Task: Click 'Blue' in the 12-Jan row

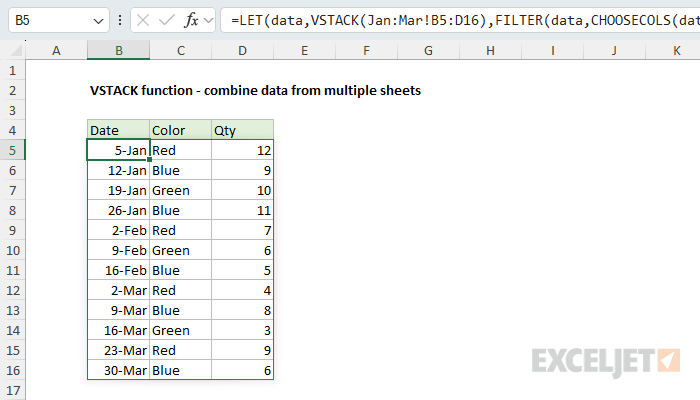Action: click(180, 170)
